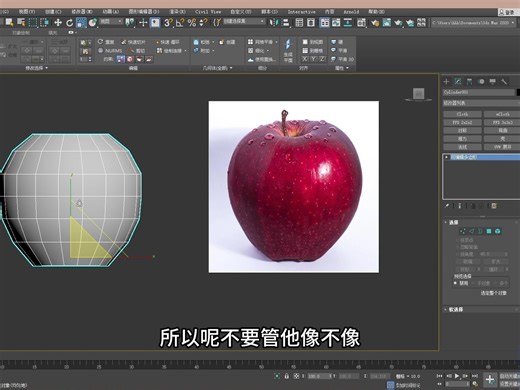The width and height of the screenshot is (520, 390).
Task: Expand the Properties ribbon panel arrow
Action: click(348, 68)
